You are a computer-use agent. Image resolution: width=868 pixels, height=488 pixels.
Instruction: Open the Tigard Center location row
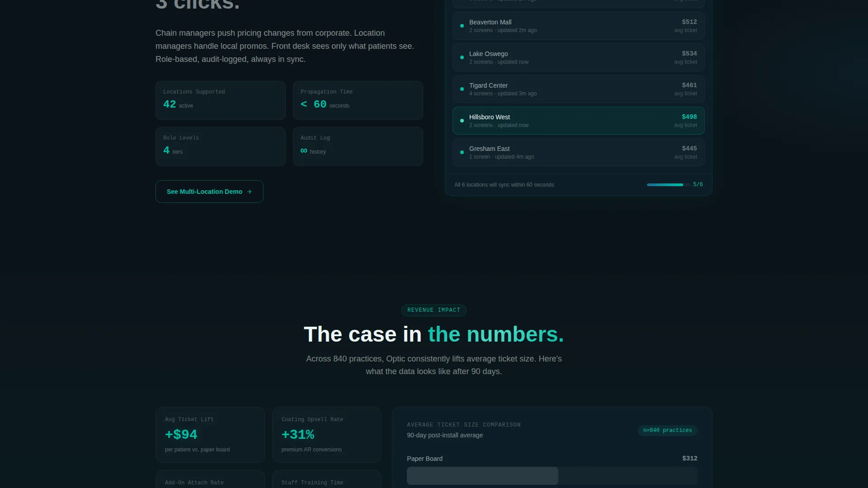[578, 89]
